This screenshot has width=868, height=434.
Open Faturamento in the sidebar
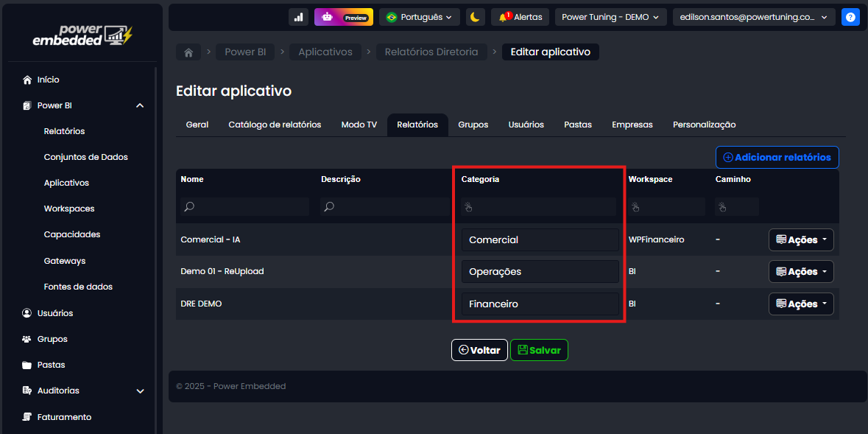click(64, 417)
